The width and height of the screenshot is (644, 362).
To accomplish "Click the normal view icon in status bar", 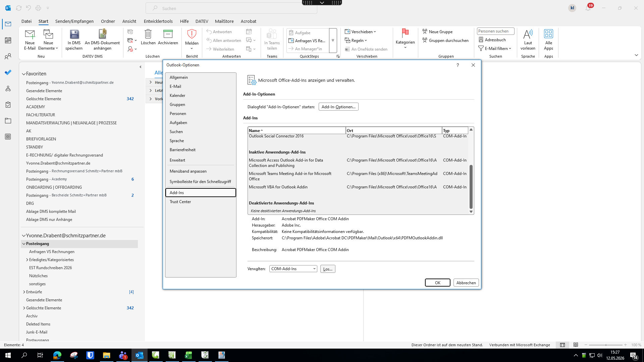I will [x=562, y=345].
